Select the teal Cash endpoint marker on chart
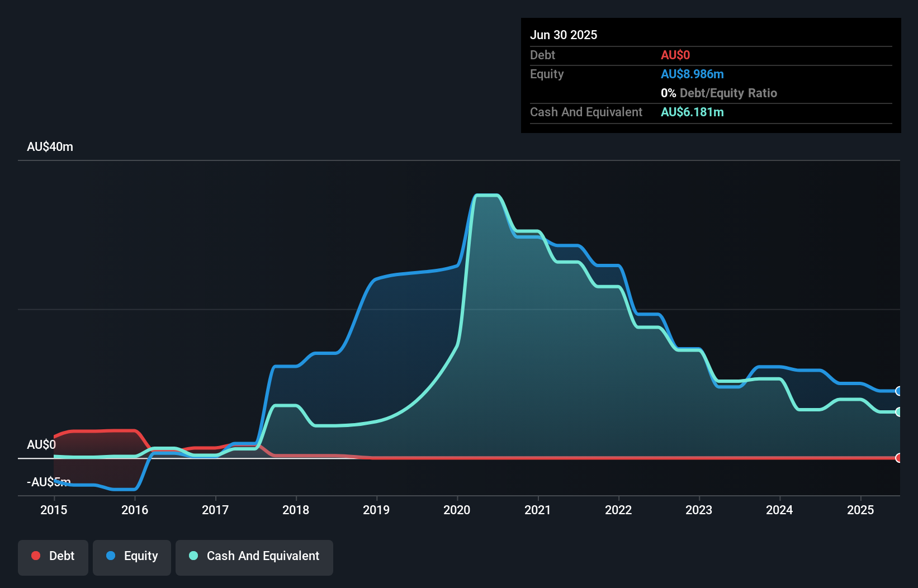This screenshot has height=588, width=918. tap(898, 412)
